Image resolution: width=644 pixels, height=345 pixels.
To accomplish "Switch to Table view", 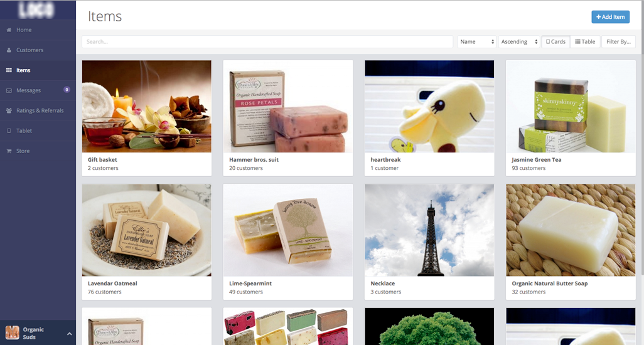I will [585, 41].
